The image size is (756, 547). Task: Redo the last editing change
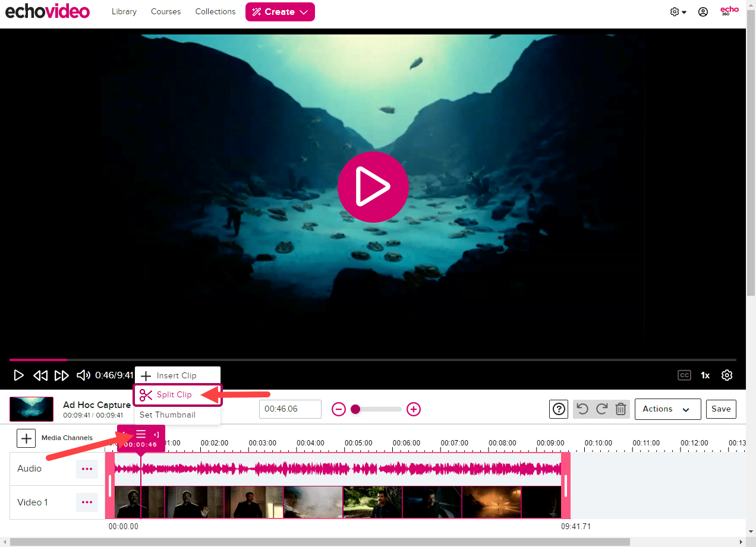click(601, 409)
